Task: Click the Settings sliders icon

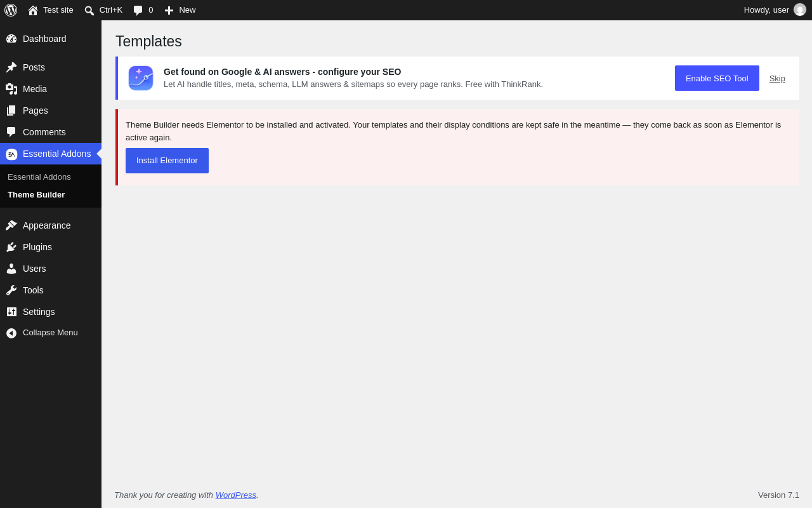Action: 11,312
